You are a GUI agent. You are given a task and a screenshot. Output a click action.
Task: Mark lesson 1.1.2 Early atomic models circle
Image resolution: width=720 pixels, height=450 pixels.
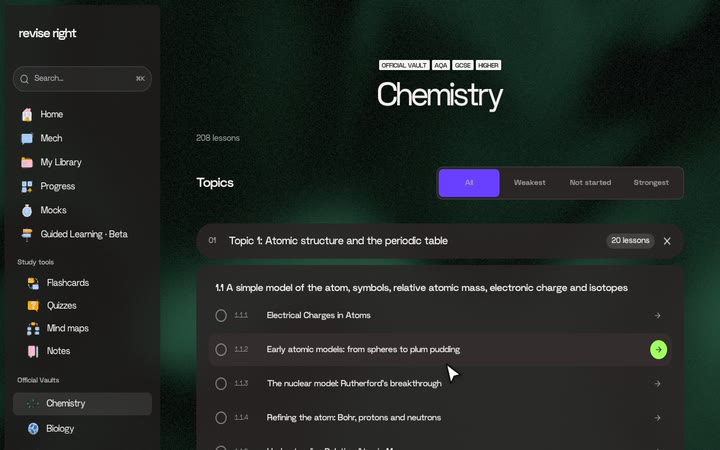coord(221,350)
